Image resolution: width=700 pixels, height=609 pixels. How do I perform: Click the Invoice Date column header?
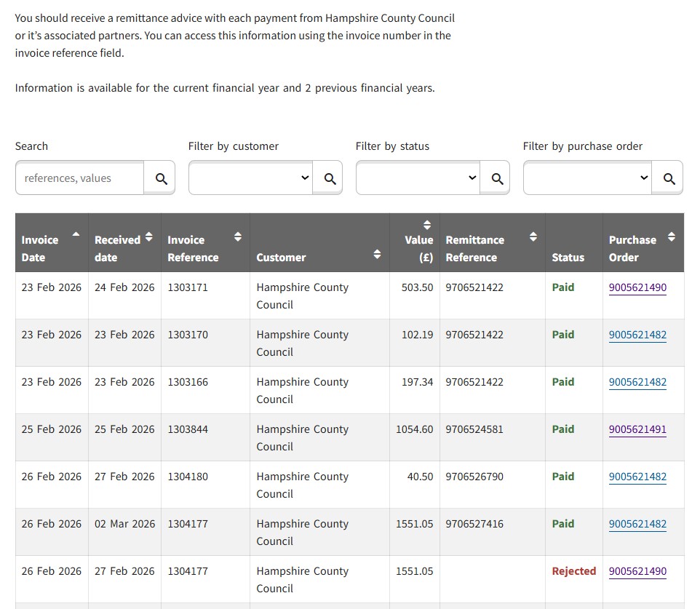(52, 242)
